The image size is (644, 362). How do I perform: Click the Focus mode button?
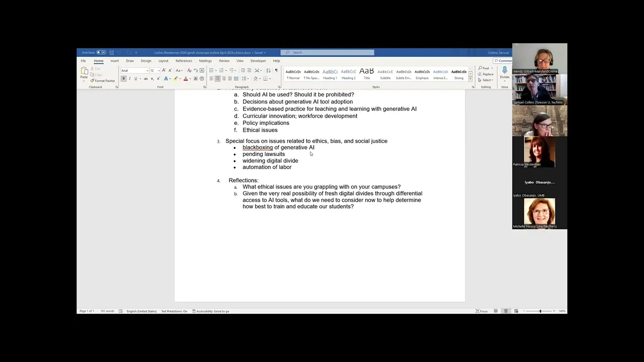(481, 311)
